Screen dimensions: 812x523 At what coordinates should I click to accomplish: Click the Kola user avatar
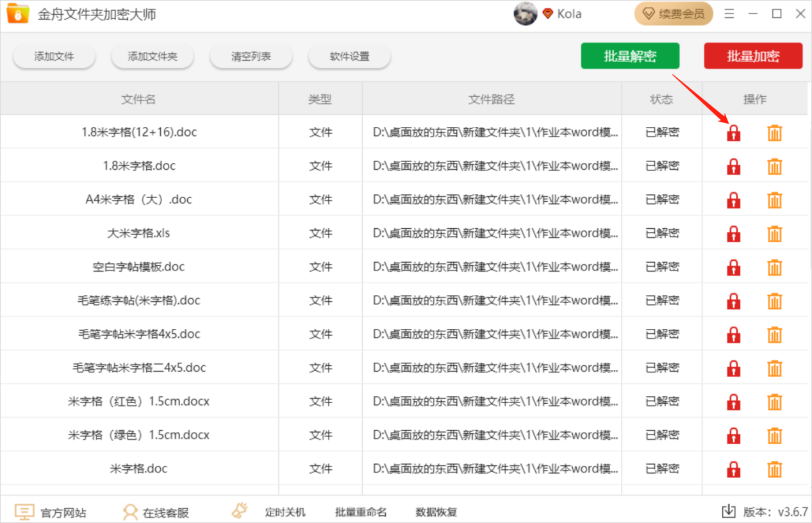(526, 13)
